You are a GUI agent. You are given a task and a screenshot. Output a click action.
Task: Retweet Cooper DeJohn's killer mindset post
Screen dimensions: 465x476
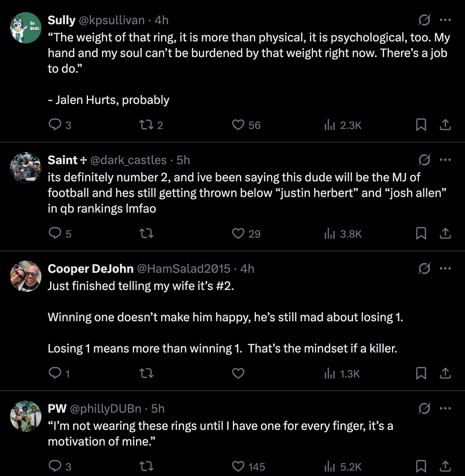146,374
